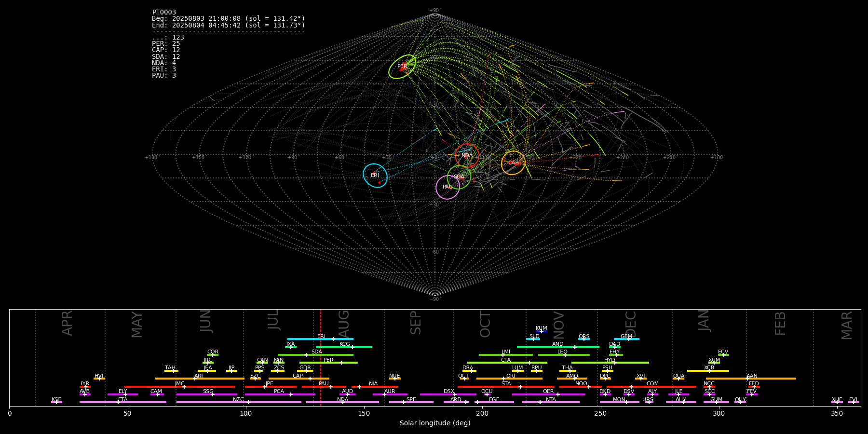Click the 'CAP: 12' count entry
868x434 pixels.
[166, 50]
